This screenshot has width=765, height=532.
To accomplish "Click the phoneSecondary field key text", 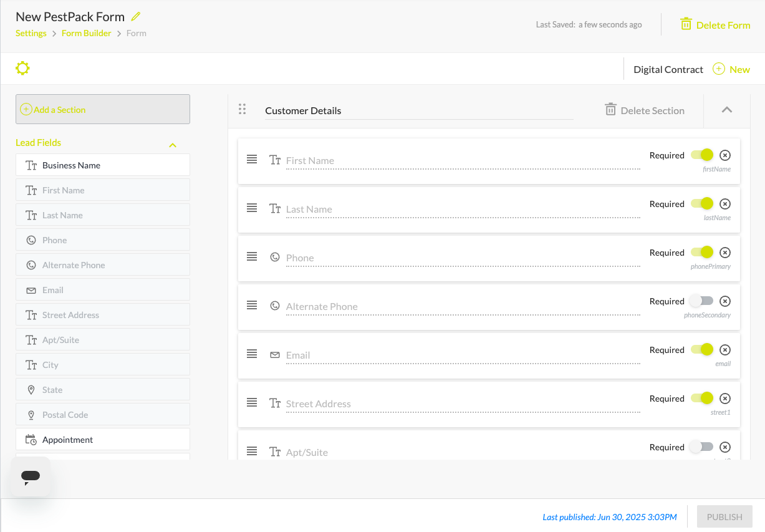I will pos(707,315).
